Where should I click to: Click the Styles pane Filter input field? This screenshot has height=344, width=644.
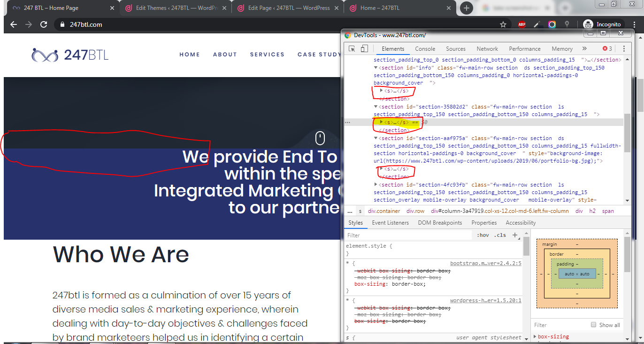pyautogui.click(x=408, y=235)
